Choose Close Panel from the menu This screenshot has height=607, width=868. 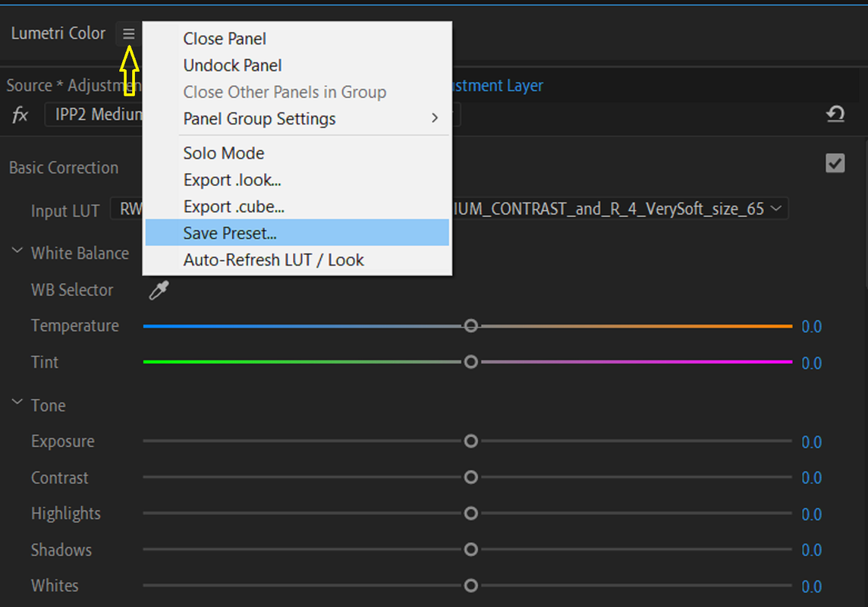[297, 39]
